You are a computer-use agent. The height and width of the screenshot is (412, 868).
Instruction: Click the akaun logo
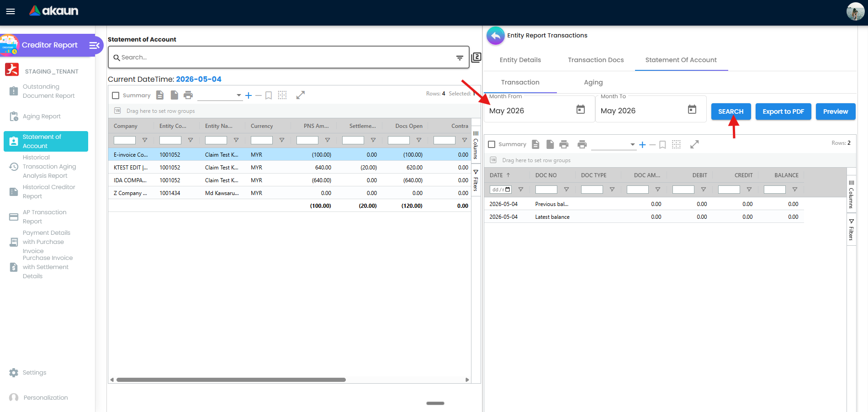click(53, 11)
